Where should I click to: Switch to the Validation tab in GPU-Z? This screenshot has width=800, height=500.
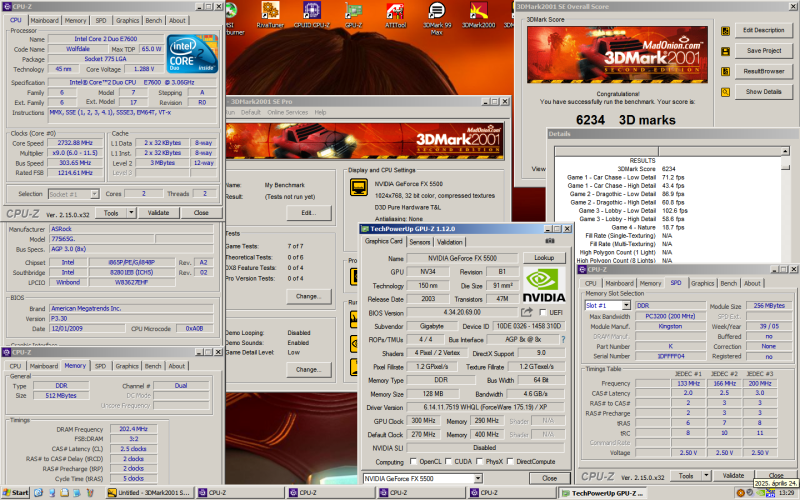pos(449,242)
